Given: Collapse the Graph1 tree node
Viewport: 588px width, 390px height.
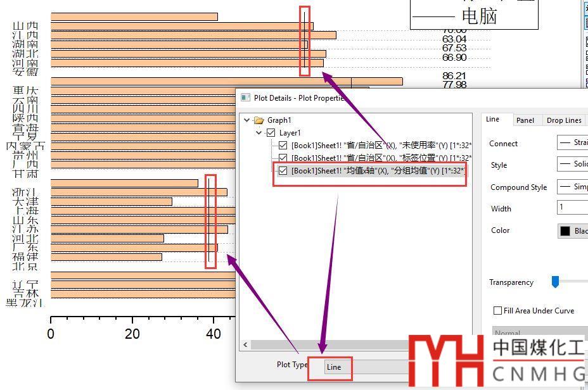Looking at the screenshot, I should tap(247, 120).
